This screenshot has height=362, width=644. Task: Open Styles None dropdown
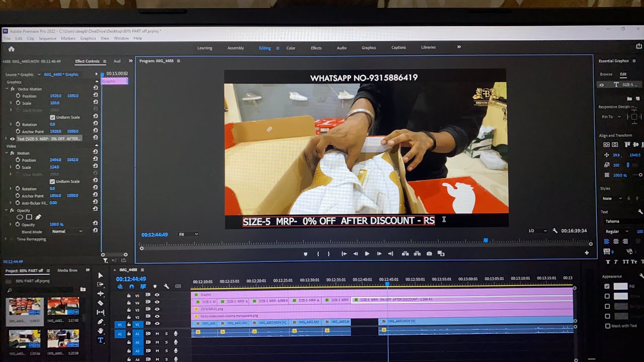pyautogui.click(x=612, y=199)
